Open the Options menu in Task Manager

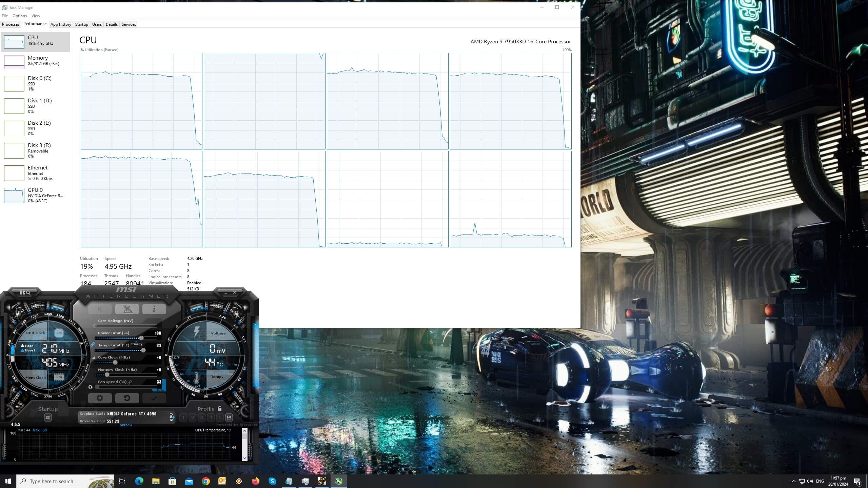pos(19,16)
